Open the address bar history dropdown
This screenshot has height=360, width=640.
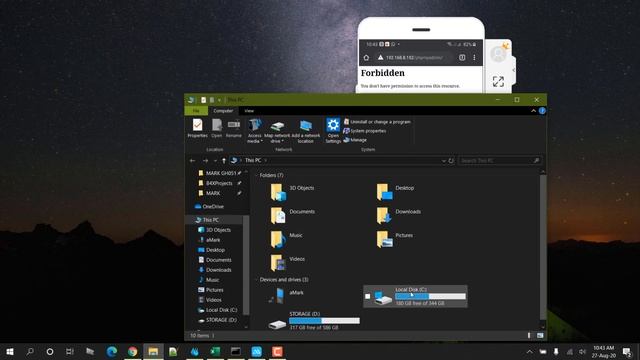click(443, 161)
